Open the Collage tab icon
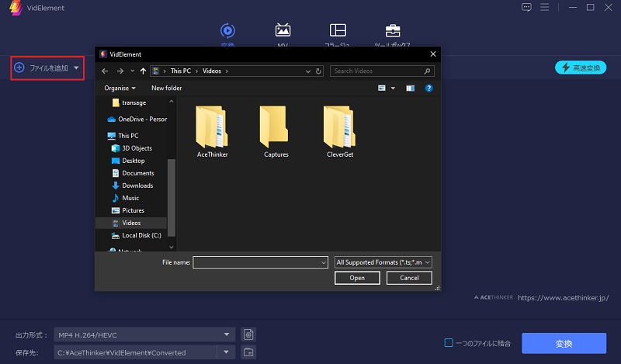Viewport: 621px width, 364px height. tap(338, 30)
